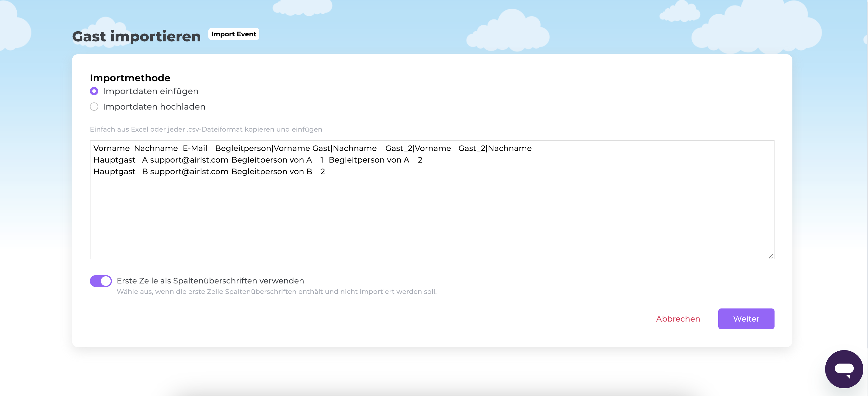Image resolution: width=868 pixels, height=396 pixels.
Task: Click inside the import data text area
Action: (x=432, y=200)
